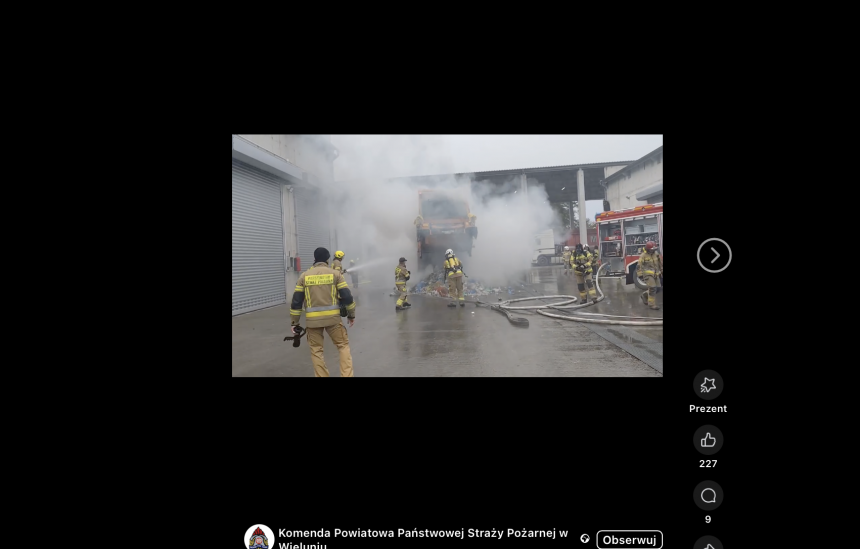Click the Prezent text label
Screen dimensions: 860x549
point(708,409)
